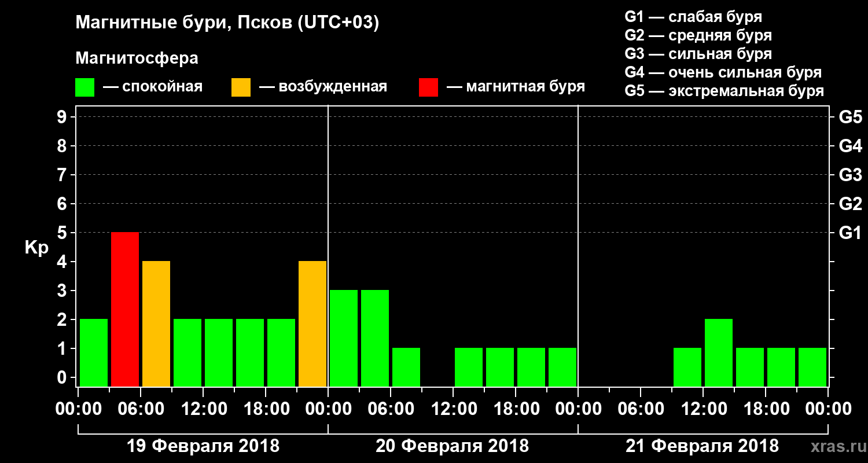Click the red 'магнитная буря' legend swatch

(428, 87)
